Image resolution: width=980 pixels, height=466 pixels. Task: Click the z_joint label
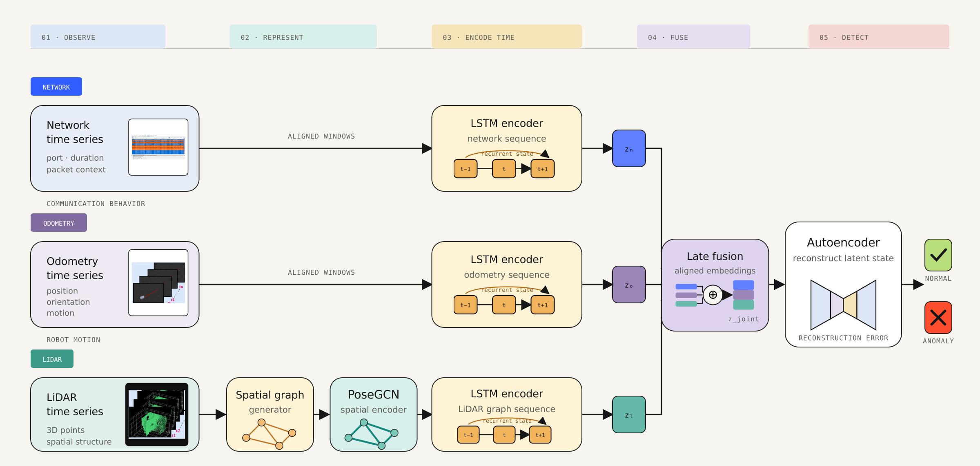[744, 319]
